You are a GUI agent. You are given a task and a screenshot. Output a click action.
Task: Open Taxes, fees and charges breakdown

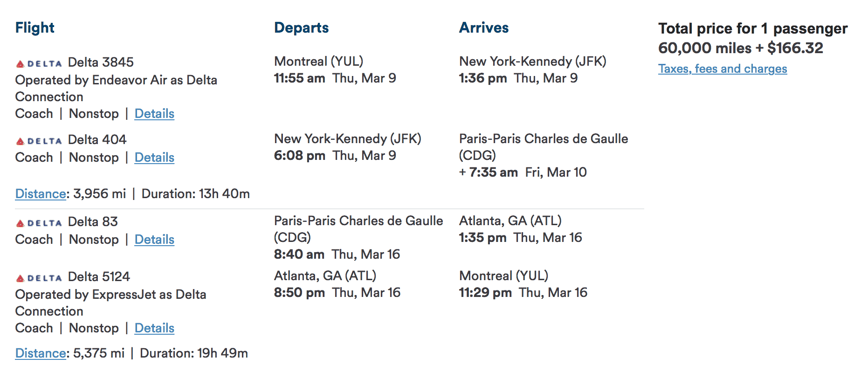(722, 69)
